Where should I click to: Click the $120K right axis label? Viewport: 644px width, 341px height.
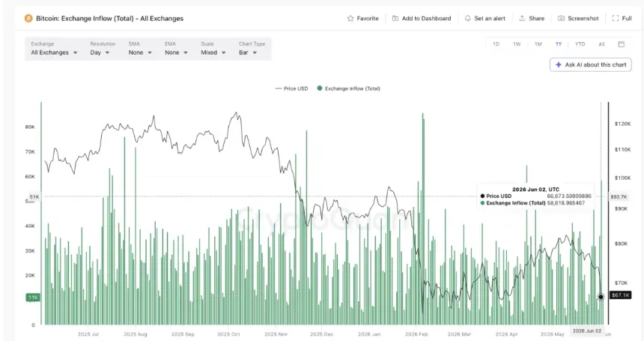[x=622, y=124]
